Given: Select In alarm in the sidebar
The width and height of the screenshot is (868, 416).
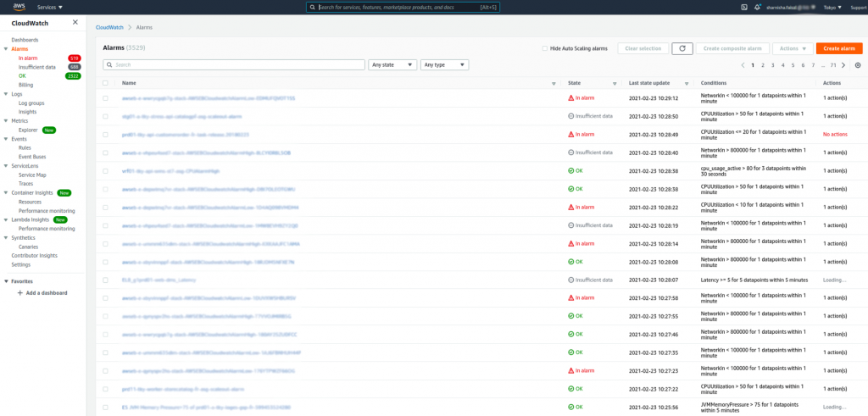Looking at the screenshot, I should [x=28, y=58].
